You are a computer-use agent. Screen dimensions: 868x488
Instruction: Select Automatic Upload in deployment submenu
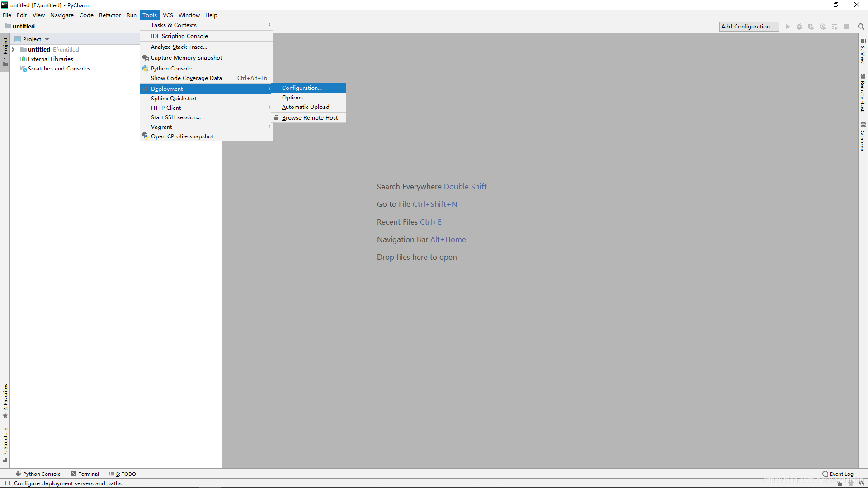click(306, 107)
